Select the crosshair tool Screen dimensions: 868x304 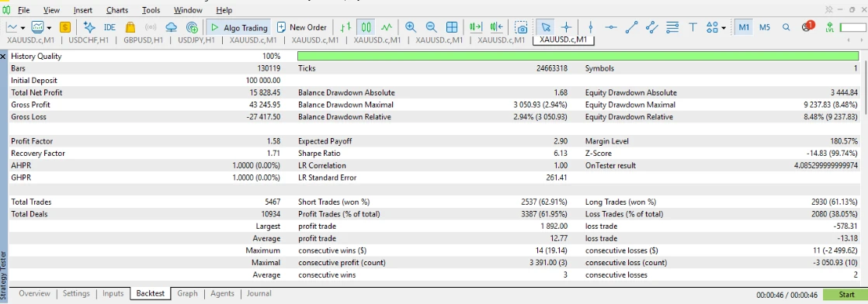click(x=566, y=27)
